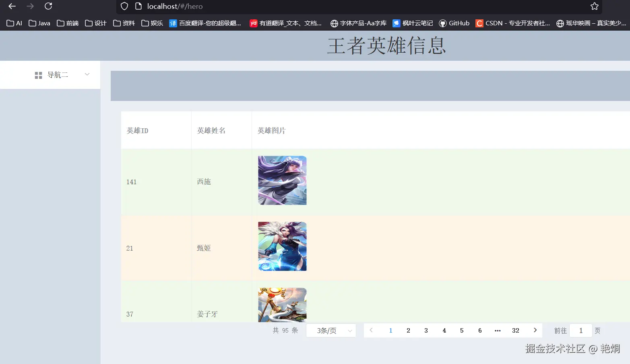This screenshot has height=364, width=630.
Task: Go to page 5
Action: click(462, 331)
